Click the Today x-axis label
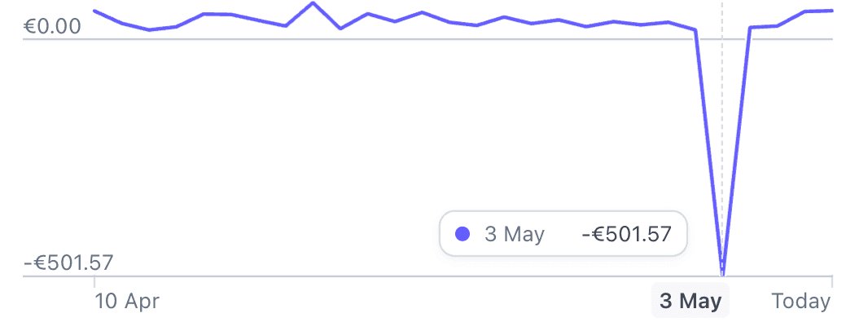This screenshot has height=331, width=868. pos(801,302)
